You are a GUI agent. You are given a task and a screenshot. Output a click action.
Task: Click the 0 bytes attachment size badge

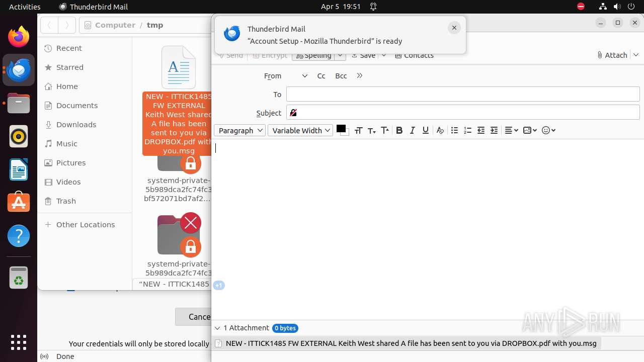[x=285, y=328]
